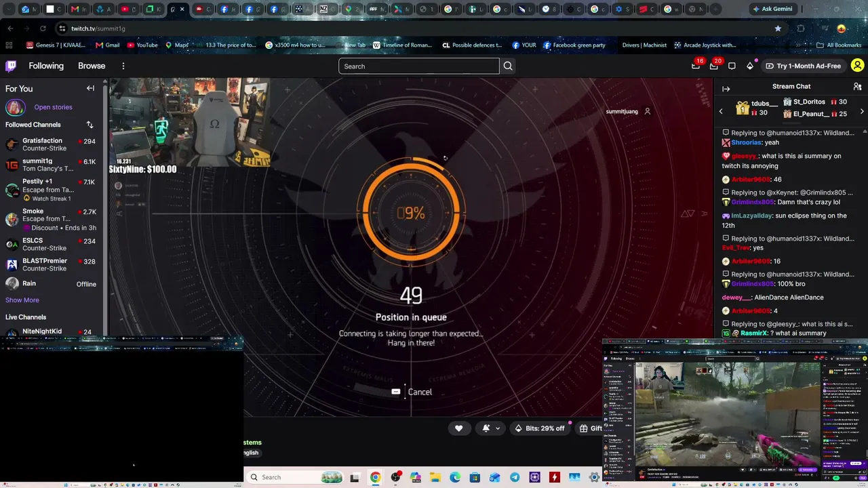
Task: Open the Get Bits diamond icon in header
Action: click(750, 66)
